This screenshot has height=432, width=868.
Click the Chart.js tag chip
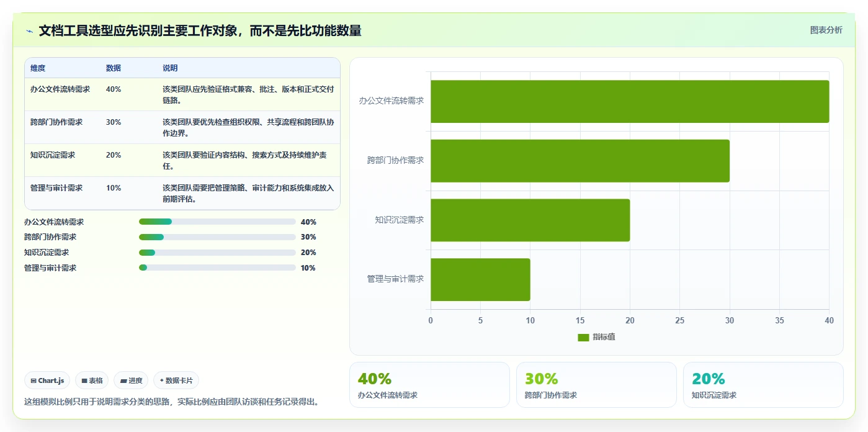[x=47, y=380]
